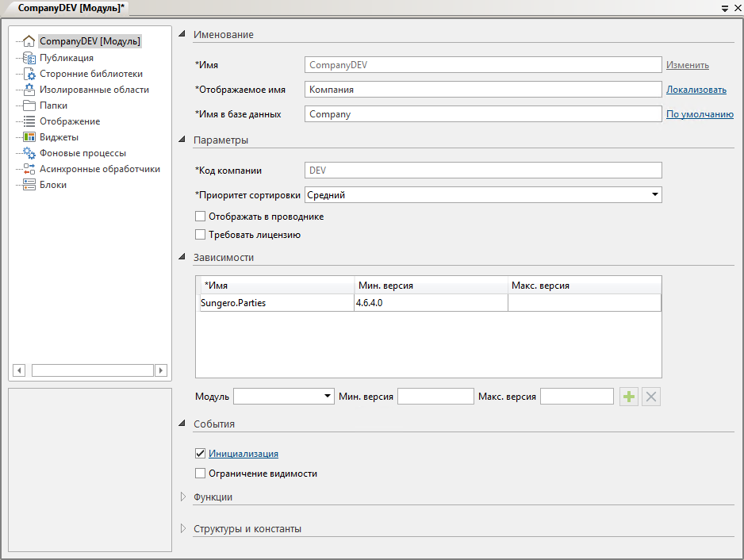The height and width of the screenshot is (560, 744).
Task: Select the CompanyDEV [Модуль] tab
Action: pos(71,7)
